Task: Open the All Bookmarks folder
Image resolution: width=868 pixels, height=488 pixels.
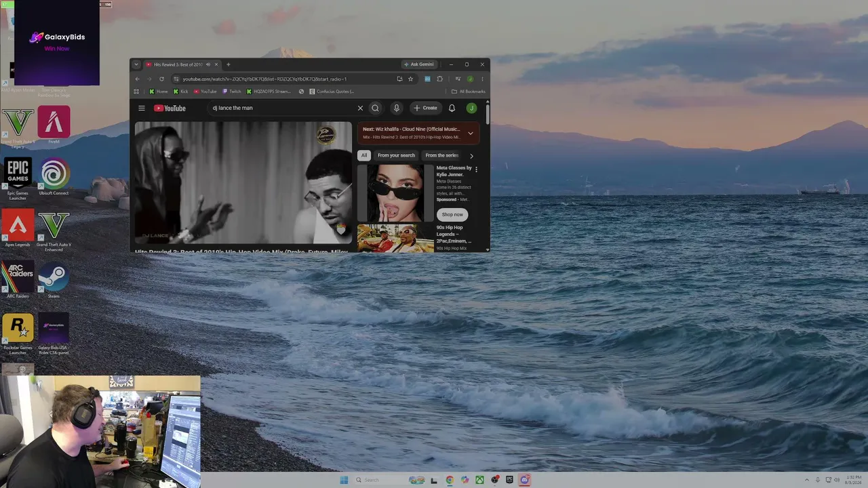Action: [469, 91]
